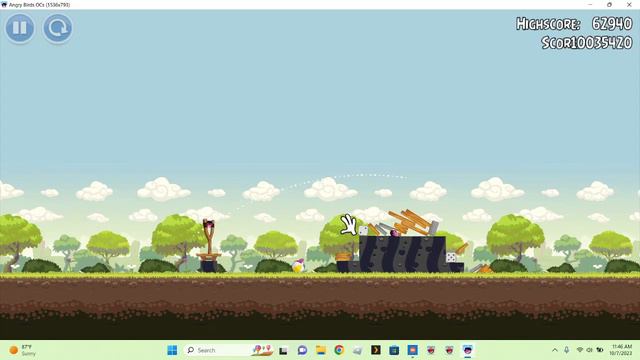Image resolution: width=640 pixels, height=360 pixels.
Task: Check battery status in the system tray
Action: point(600,350)
